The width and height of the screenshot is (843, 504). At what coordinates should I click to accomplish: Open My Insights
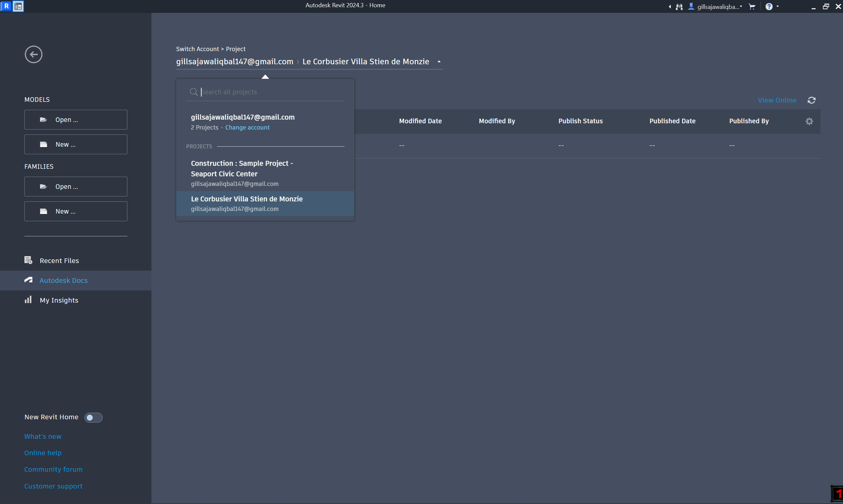click(x=59, y=300)
